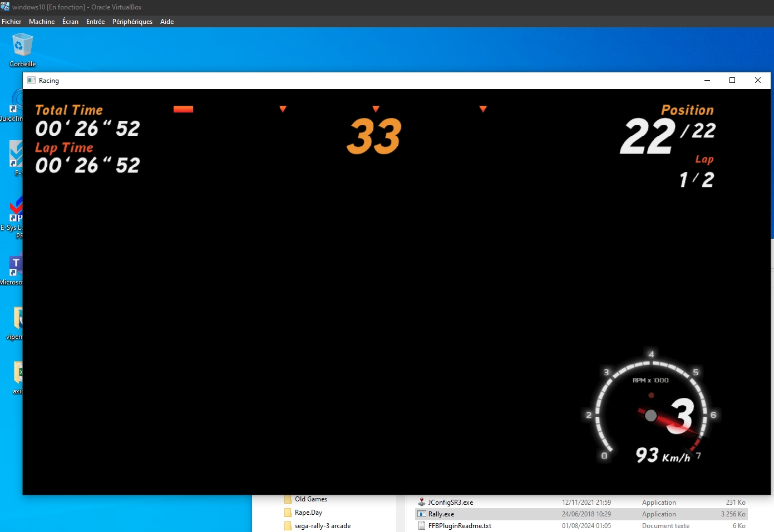
Task: Open the Fichier menu in VirtualBox
Action: (12, 22)
